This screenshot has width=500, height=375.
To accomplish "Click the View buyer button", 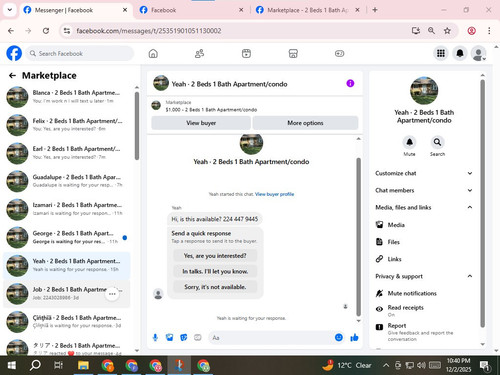I will [x=201, y=123].
